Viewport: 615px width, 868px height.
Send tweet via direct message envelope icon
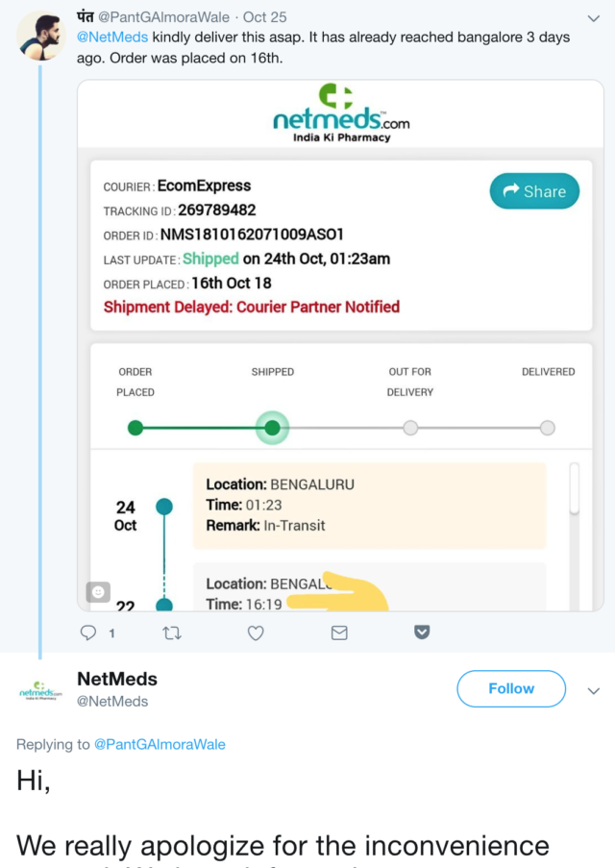coord(338,632)
